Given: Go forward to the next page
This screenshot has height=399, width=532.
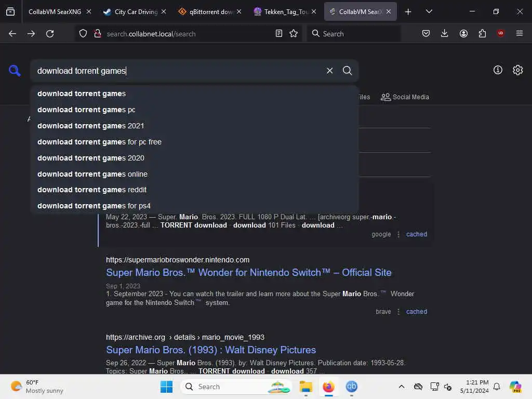Looking at the screenshot, I should click(x=31, y=34).
